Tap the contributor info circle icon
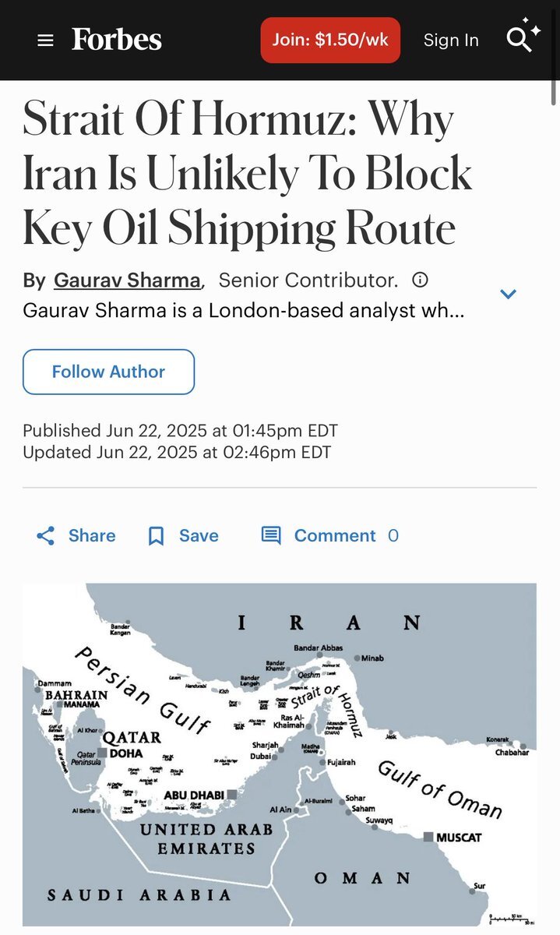The image size is (560, 935). [420, 280]
